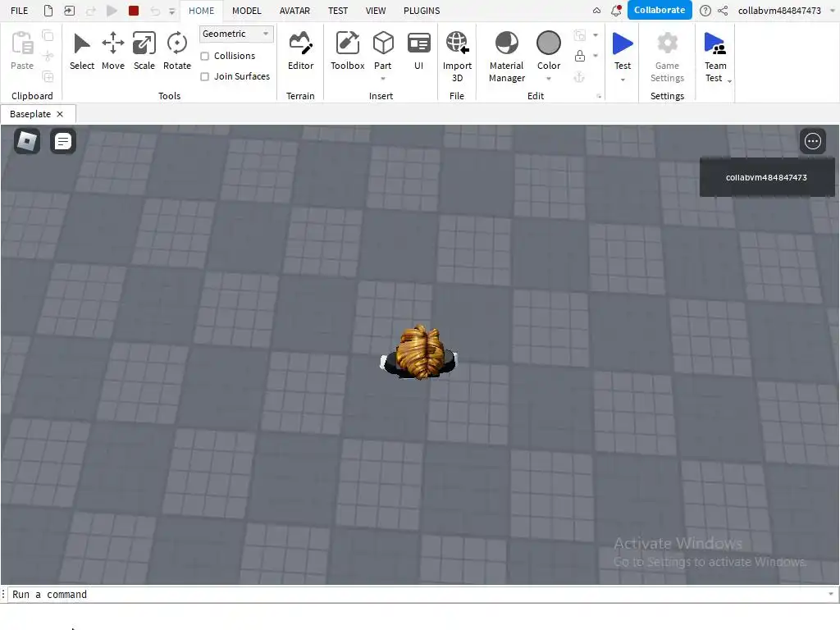This screenshot has width=840, height=630.
Task: Switch to the HOME tab
Action: pos(202,11)
